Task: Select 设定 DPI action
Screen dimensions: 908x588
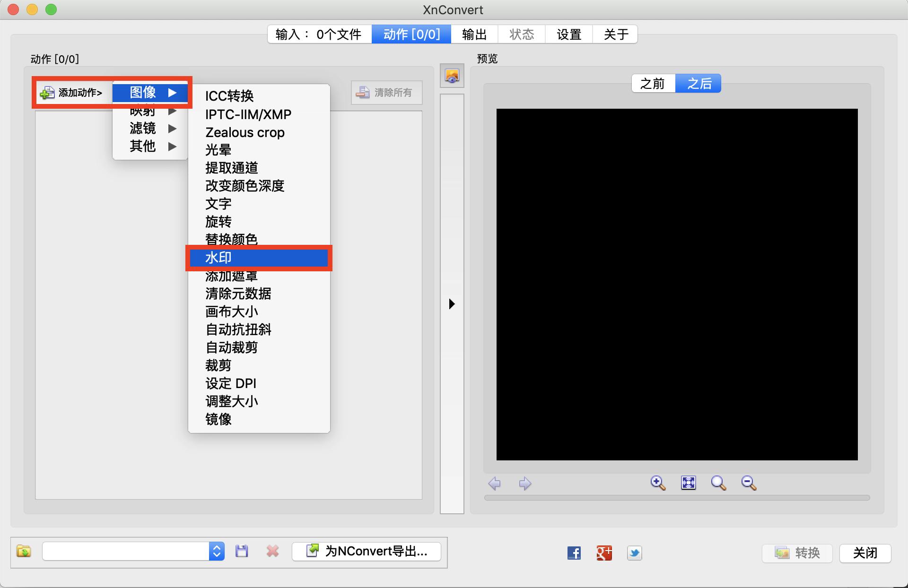Action: (259, 383)
